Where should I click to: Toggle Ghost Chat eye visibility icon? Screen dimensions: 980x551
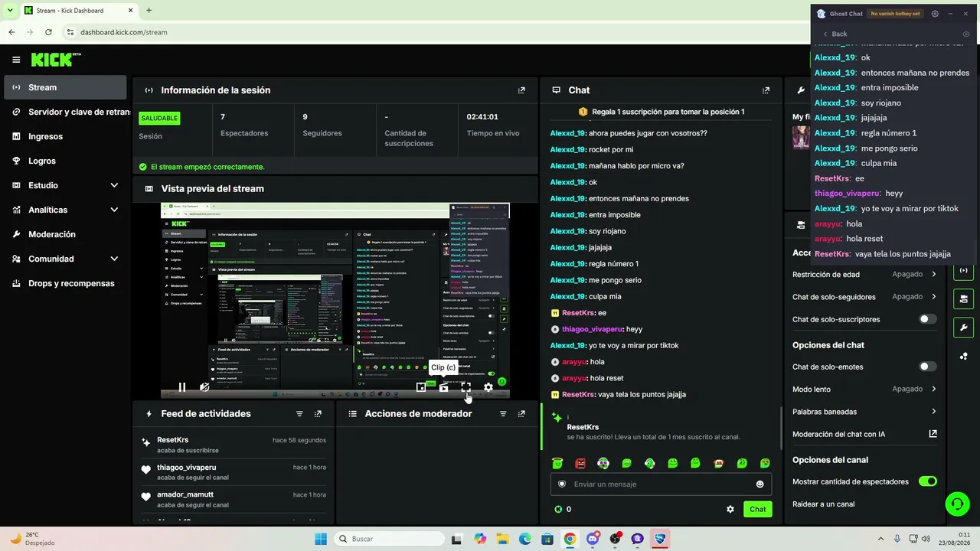tap(966, 34)
